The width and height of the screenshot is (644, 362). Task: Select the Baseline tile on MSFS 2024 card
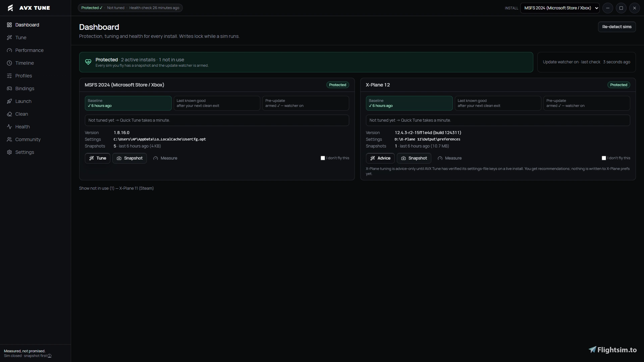[128, 103]
